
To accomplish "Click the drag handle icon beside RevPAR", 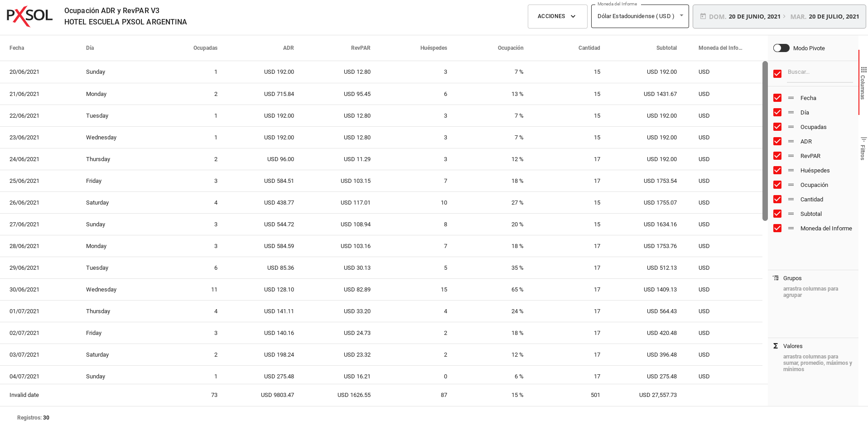I will click(791, 156).
